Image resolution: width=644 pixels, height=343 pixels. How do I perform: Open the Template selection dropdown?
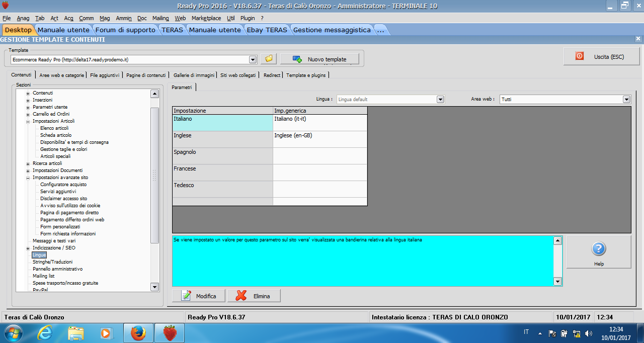pos(253,59)
